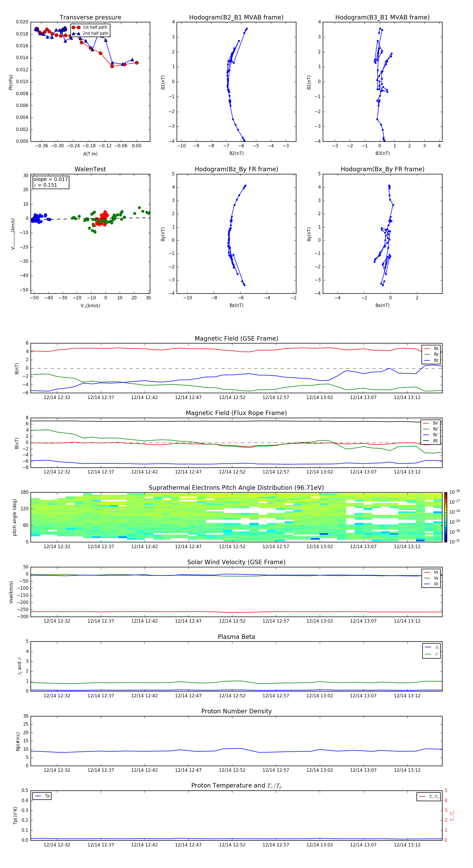
Task: Click the "Plasma Beta" title
Action: click(x=236, y=637)
